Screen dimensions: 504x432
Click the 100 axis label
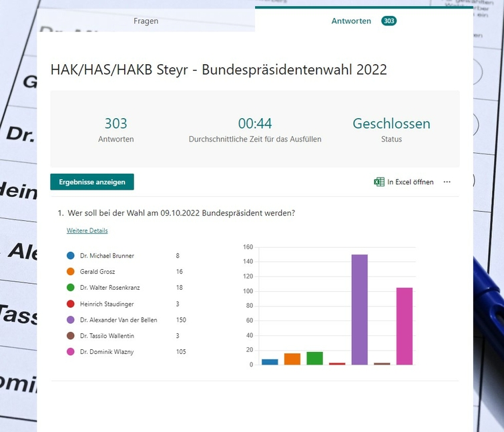(248, 291)
